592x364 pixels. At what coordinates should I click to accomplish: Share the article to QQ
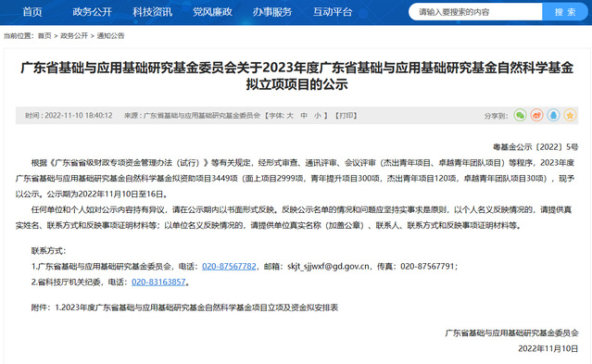click(553, 115)
